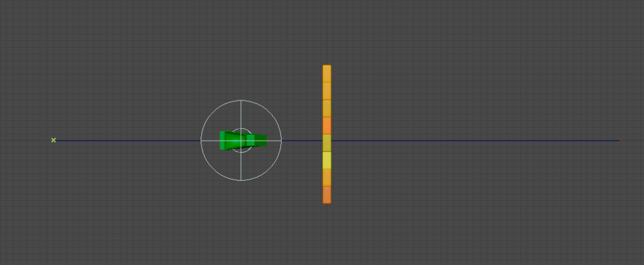Viewport: 644px width, 265px height.
Task: Click the lower vertical crosshair line in the gizmo
Action: pyautogui.click(x=241, y=166)
